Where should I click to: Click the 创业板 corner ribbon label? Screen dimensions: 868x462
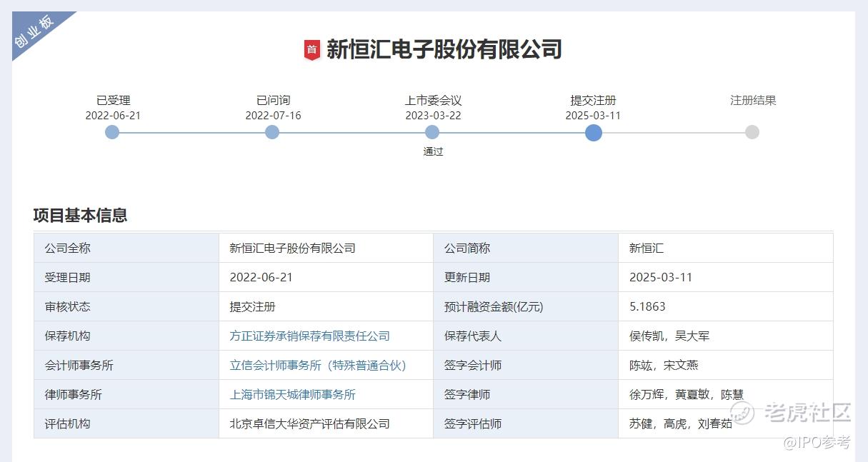(x=34, y=31)
